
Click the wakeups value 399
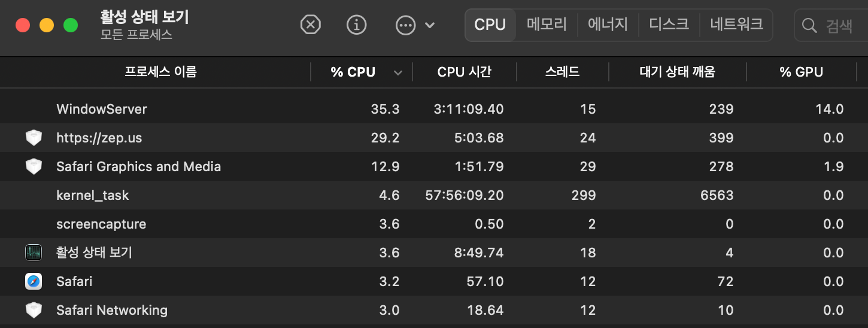coord(721,138)
